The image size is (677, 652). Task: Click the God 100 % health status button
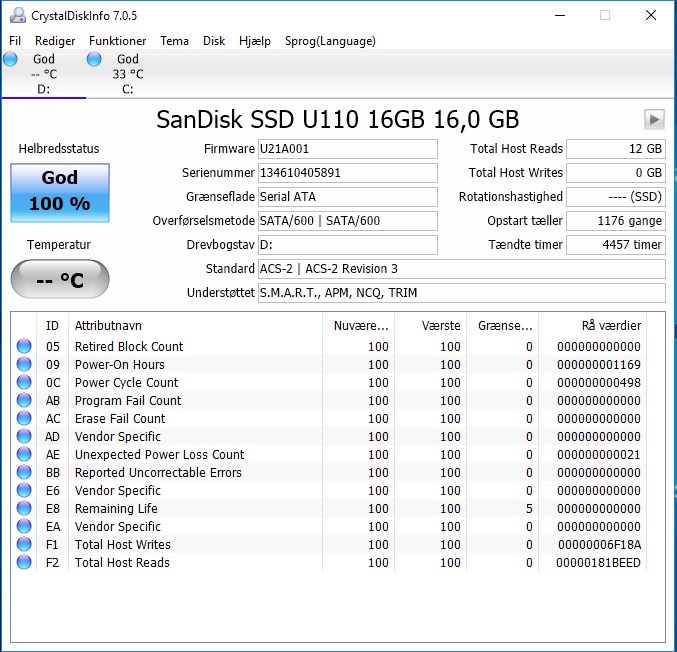[60, 193]
